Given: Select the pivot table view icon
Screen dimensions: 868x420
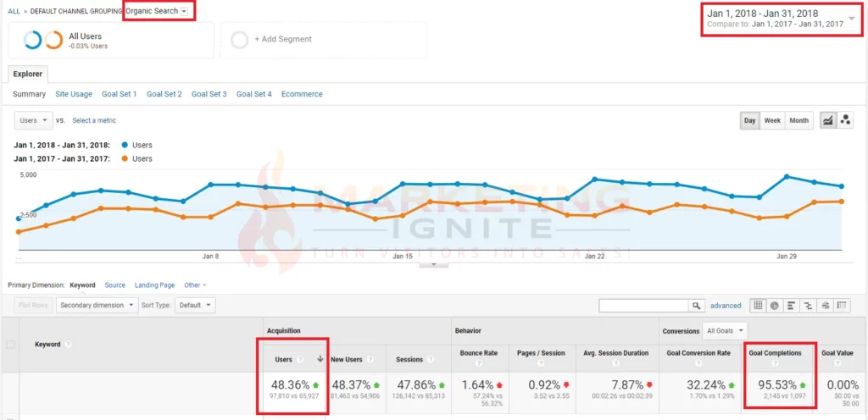Looking at the screenshot, I should [842, 305].
